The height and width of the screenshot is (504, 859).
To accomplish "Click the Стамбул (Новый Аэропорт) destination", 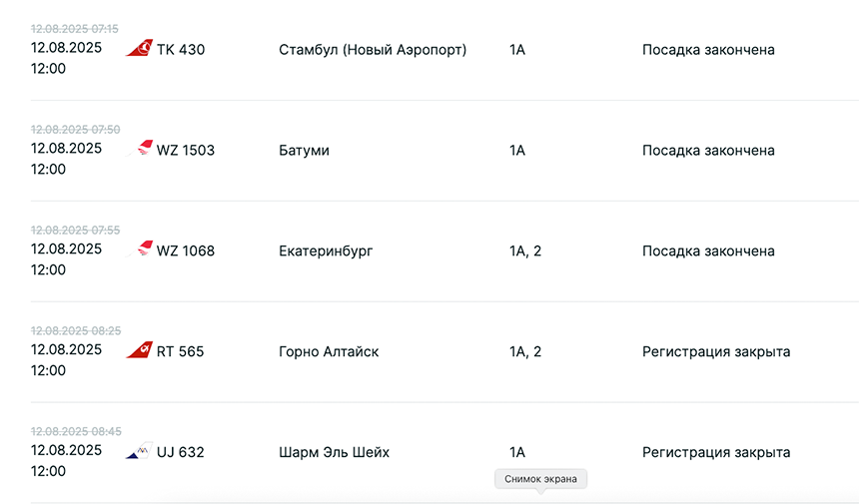I will pyautogui.click(x=373, y=49).
